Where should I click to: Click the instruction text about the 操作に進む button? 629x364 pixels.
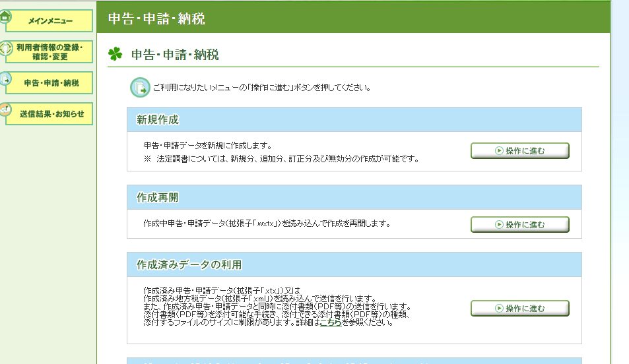261,88
